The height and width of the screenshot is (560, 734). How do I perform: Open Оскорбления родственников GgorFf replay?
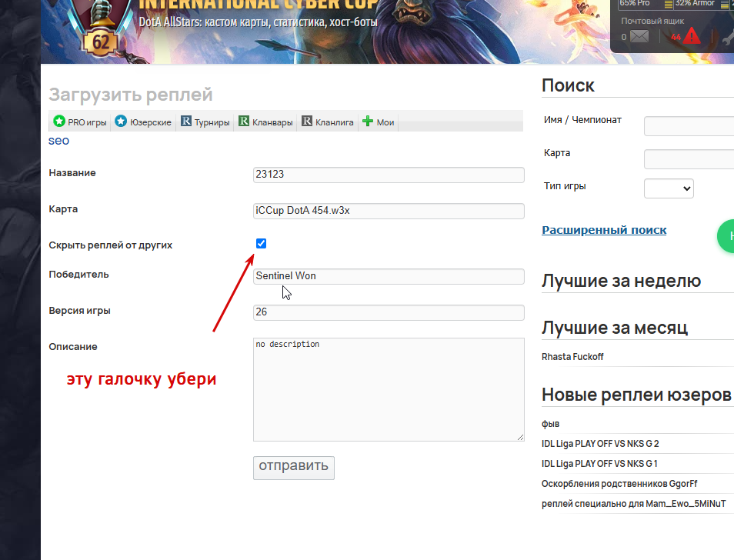[x=619, y=484]
